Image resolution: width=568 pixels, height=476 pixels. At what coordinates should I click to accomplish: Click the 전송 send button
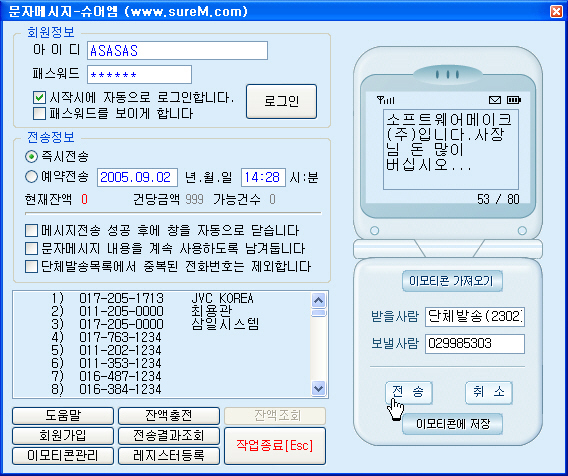[409, 392]
